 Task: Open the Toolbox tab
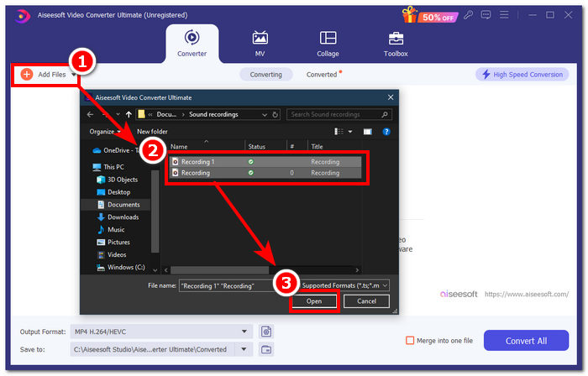(396, 44)
